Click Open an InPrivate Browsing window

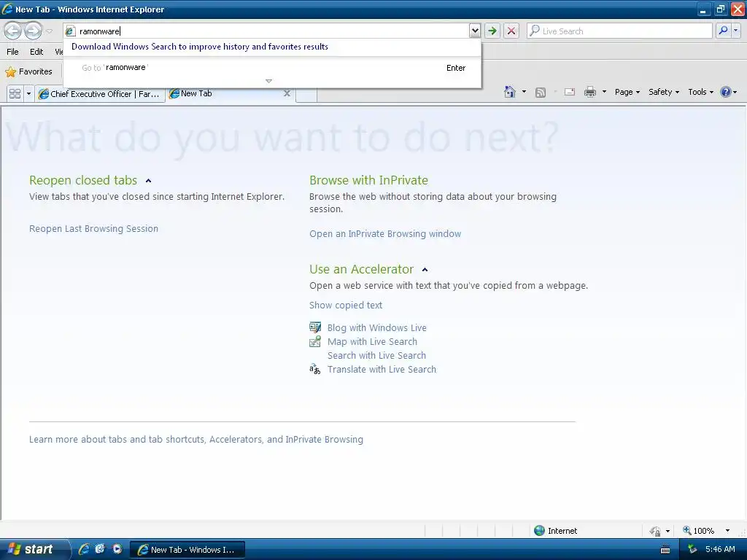tap(385, 234)
